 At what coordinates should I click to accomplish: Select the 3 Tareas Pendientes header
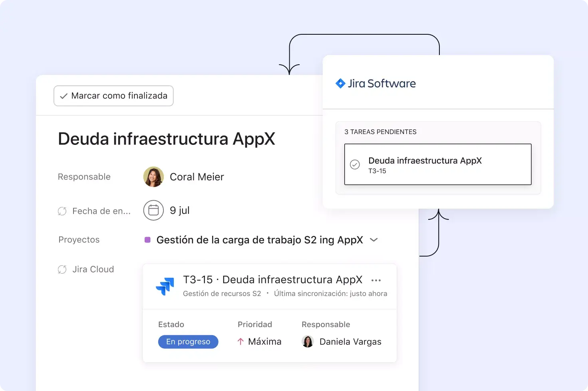pyautogui.click(x=380, y=132)
